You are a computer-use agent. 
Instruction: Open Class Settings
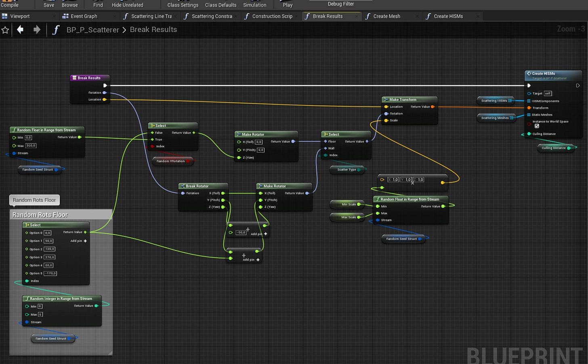pyautogui.click(x=183, y=5)
